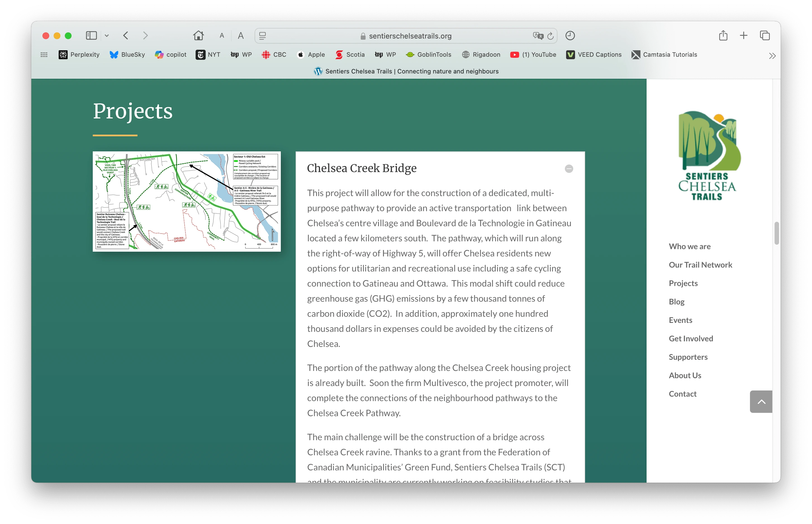Show browsing history clock icon
The image size is (812, 524).
pos(570,36)
